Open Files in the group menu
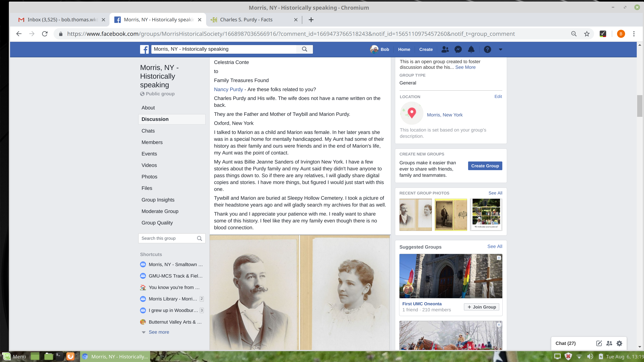This screenshot has height=362, width=644. pyautogui.click(x=147, y=188)
